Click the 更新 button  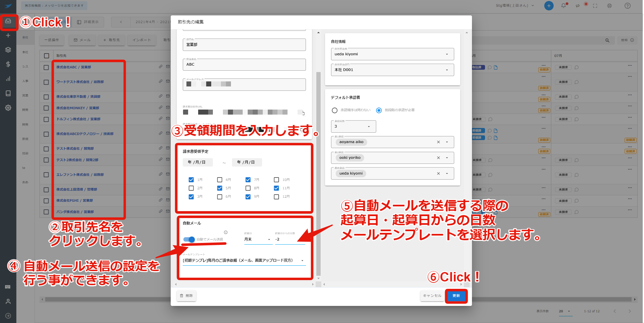(456, 296)
